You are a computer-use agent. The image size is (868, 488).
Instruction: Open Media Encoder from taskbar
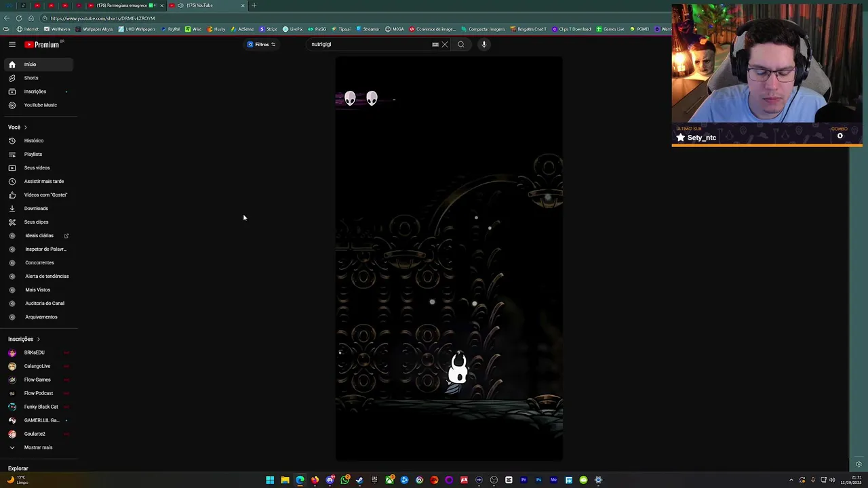click(x=553, y=480)
